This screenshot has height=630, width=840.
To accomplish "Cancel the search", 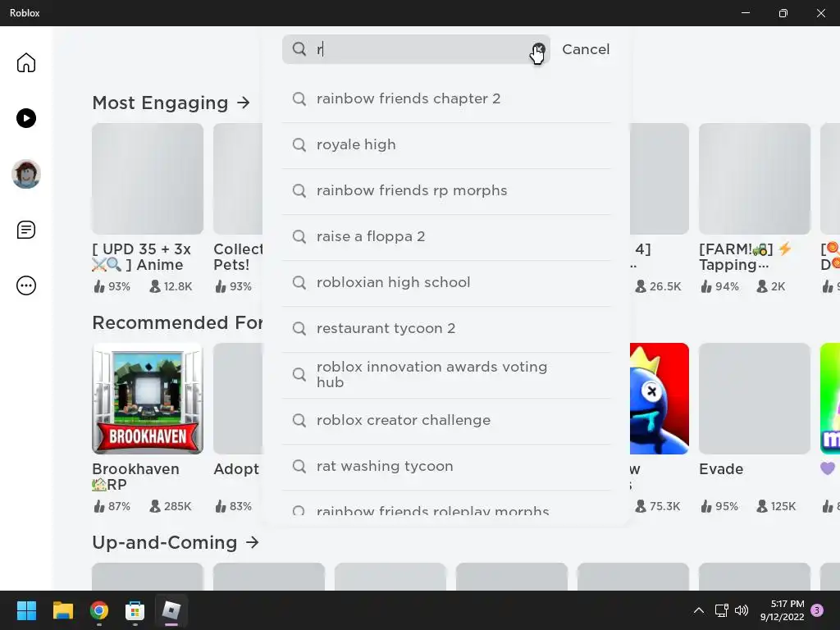I will pos(586,49).
